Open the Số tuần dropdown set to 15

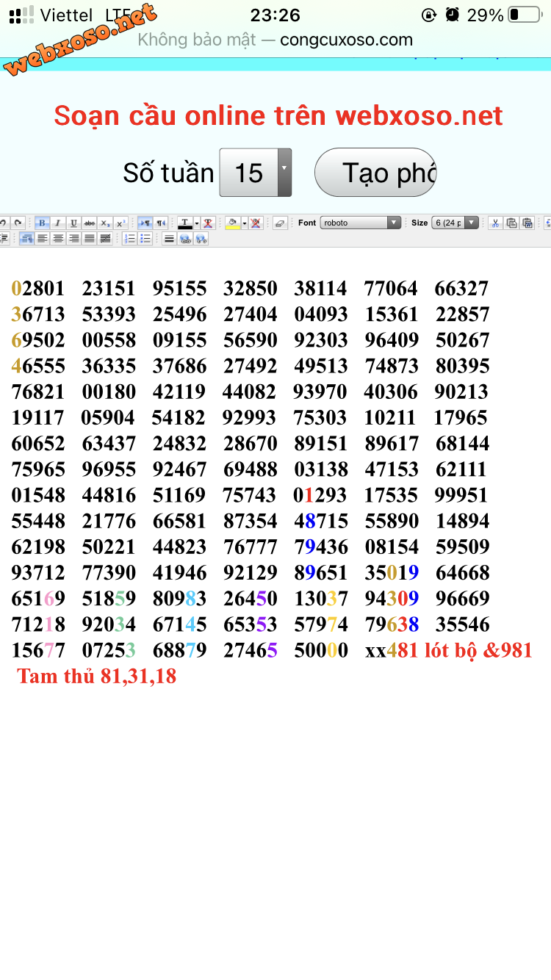tap(256, 173)
